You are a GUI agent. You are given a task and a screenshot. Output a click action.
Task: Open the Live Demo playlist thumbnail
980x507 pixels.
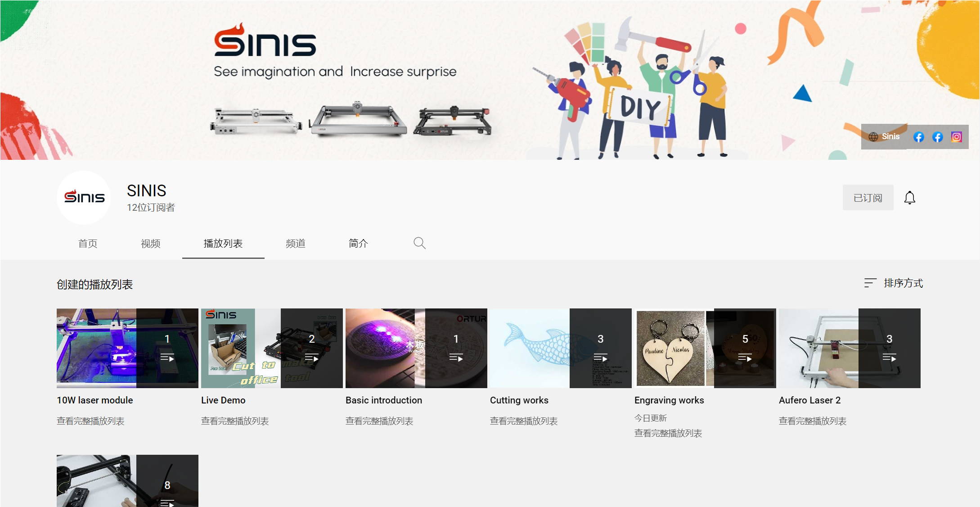[x=272, y=348]
